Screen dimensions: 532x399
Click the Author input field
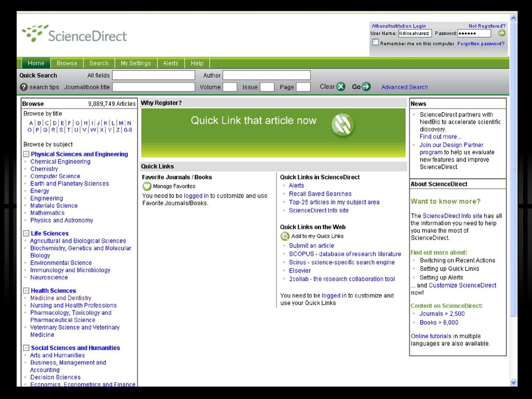pyautogui.click(x=267, y=75)
